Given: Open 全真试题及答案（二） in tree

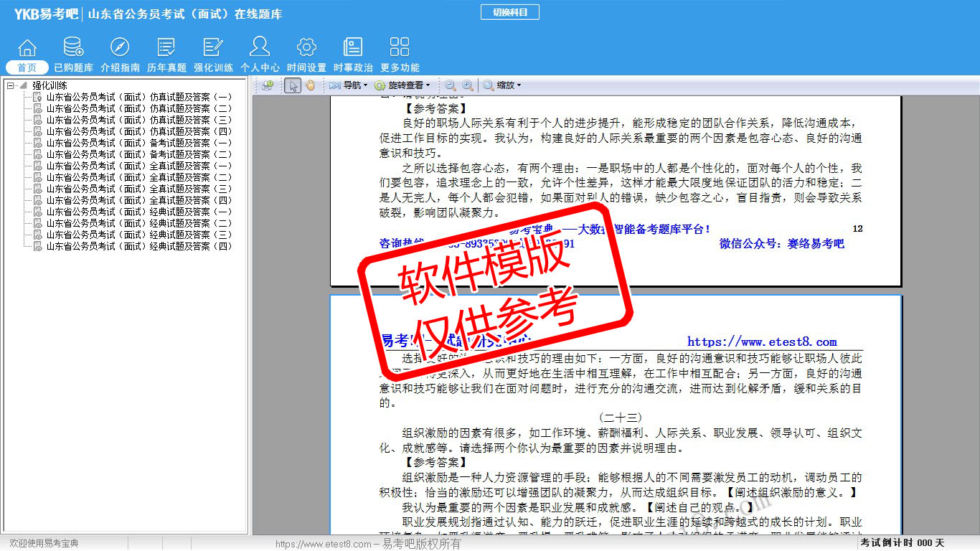Looking at the screenshot, I should point(139,177).
